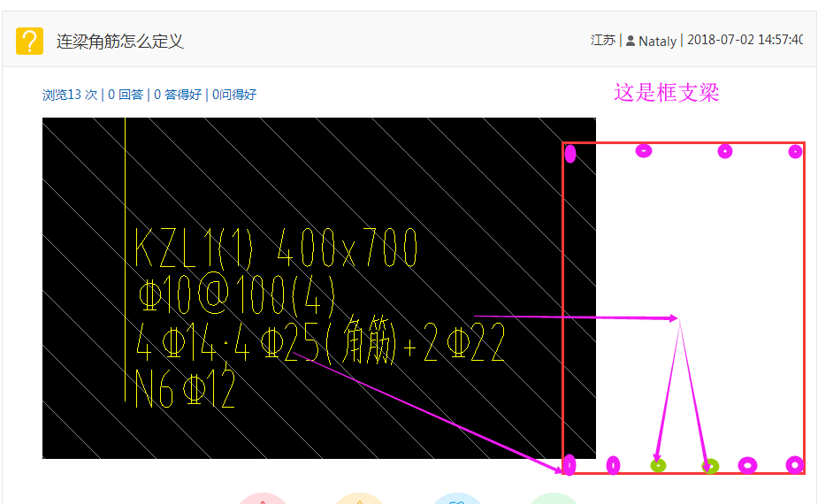Click the 4Φ25(角筋)+2Φ22 rebar text

pos(370,340)
